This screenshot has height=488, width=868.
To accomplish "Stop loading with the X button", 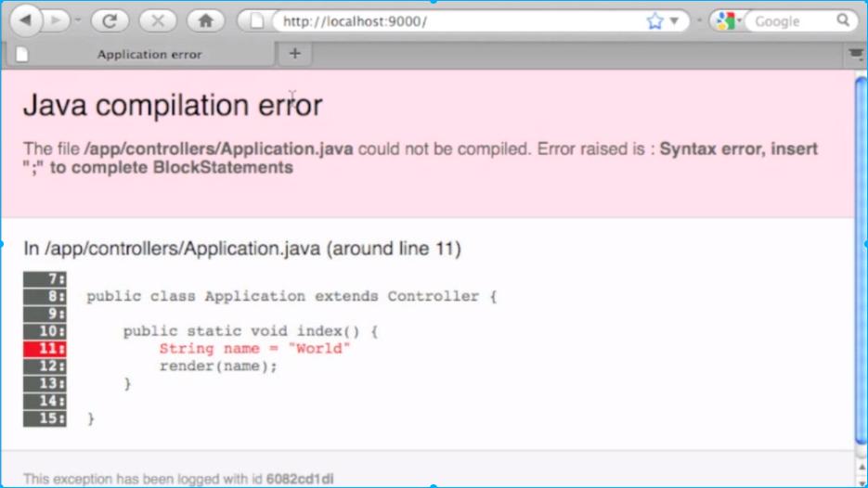I will point(158,21).
